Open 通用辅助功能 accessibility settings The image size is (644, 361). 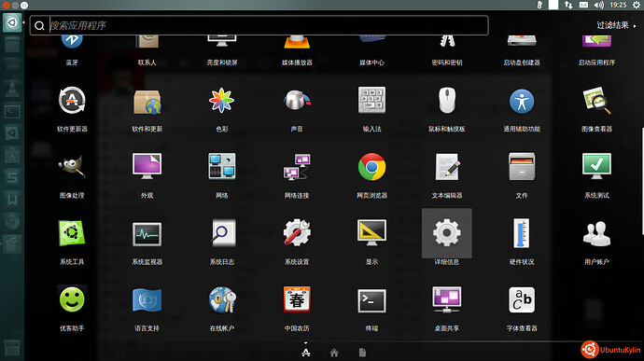coord(522,101)
